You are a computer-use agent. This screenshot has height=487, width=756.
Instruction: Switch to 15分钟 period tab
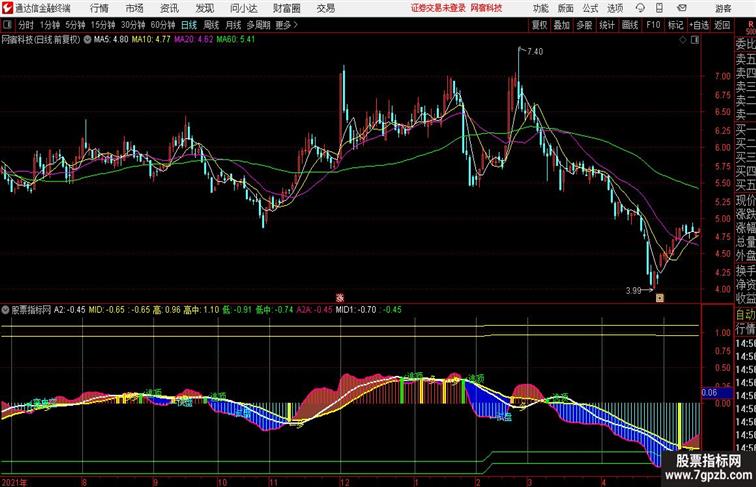[x=103, y=25]
